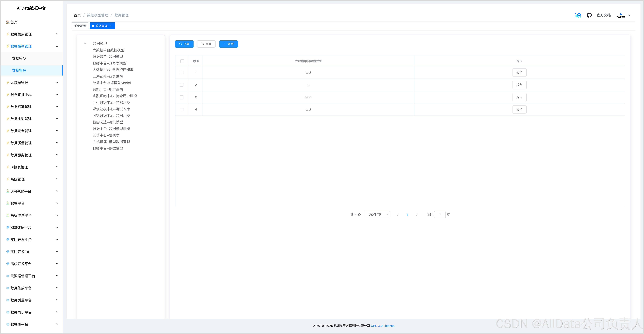Click the 新增 add button
Image resolution: width=644 pixels, height=334 pixels.
click(228, 44)
